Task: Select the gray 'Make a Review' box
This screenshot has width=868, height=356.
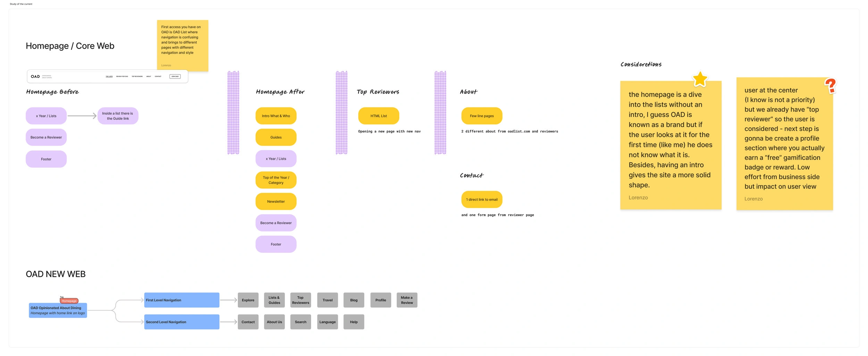Action: pos(407,300)
